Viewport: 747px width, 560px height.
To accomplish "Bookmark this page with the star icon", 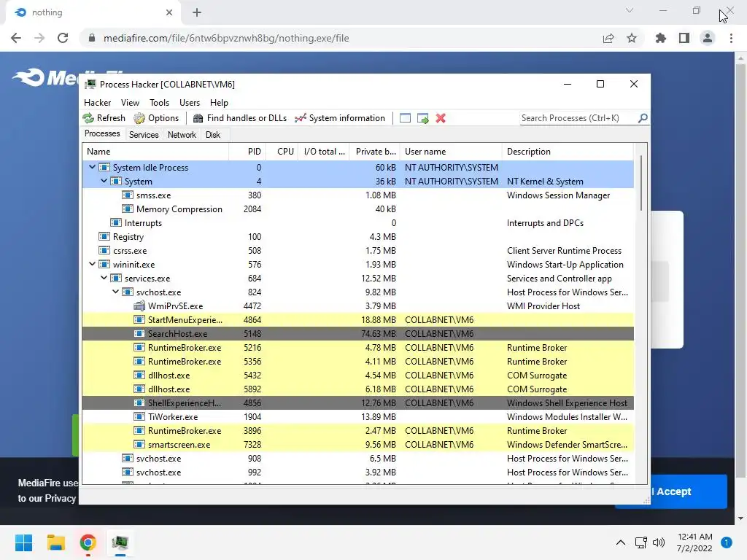I will pos(632,38).
